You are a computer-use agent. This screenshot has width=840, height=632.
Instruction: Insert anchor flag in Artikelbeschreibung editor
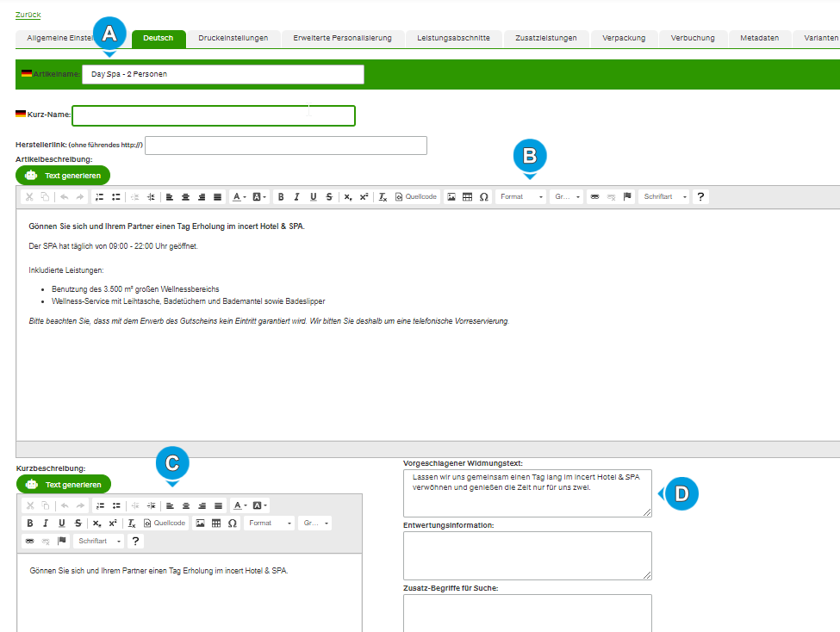[x=627, y=197]
